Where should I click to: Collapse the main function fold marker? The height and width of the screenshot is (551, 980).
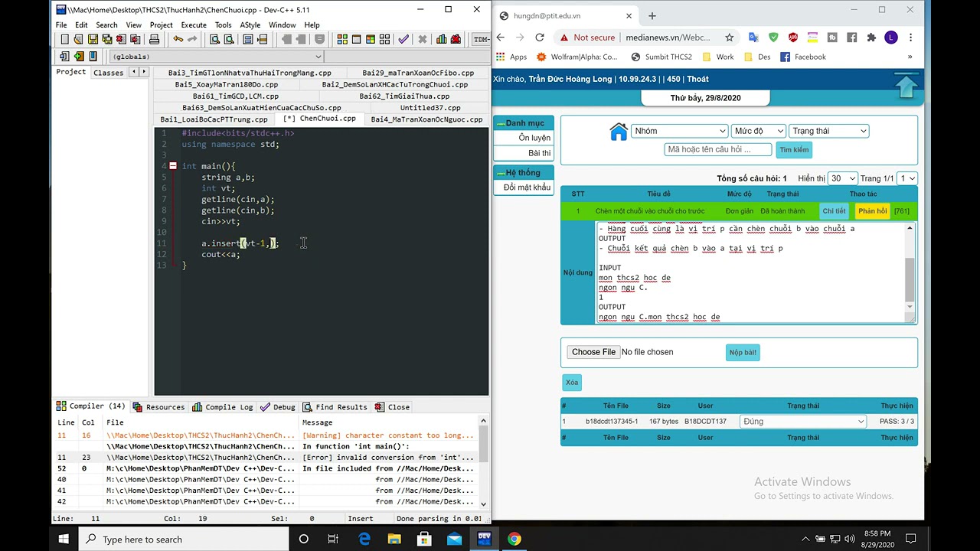coord(173,166)
